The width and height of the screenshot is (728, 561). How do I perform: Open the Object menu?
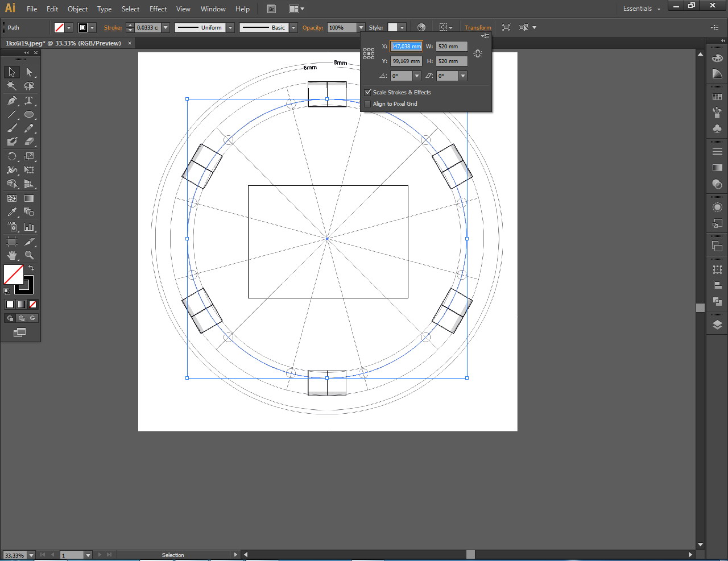[77, 9]
